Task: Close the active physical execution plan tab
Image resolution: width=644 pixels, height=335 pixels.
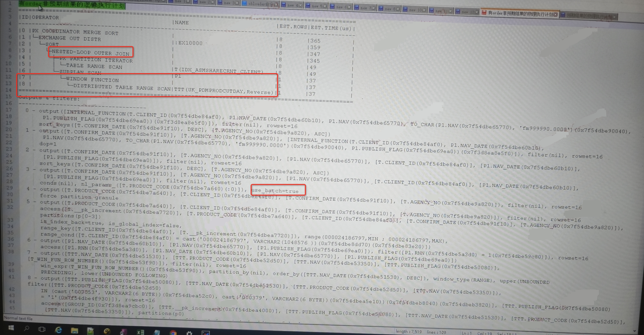Action: coord(555,14)
